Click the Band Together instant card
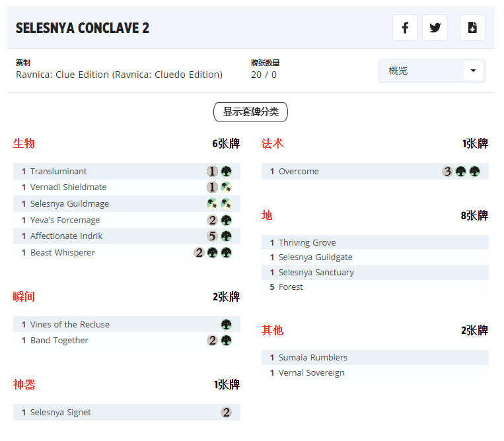 (x=59, y=341)
